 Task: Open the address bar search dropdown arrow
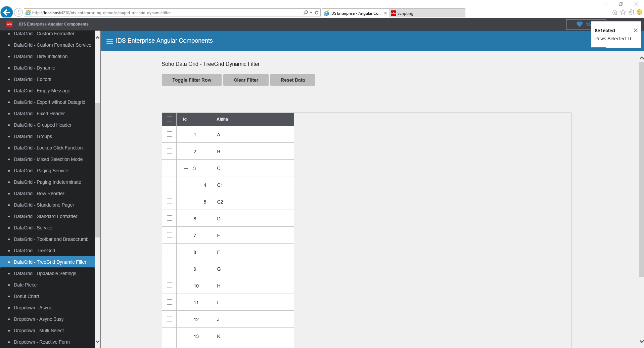[x=311, y=12]
